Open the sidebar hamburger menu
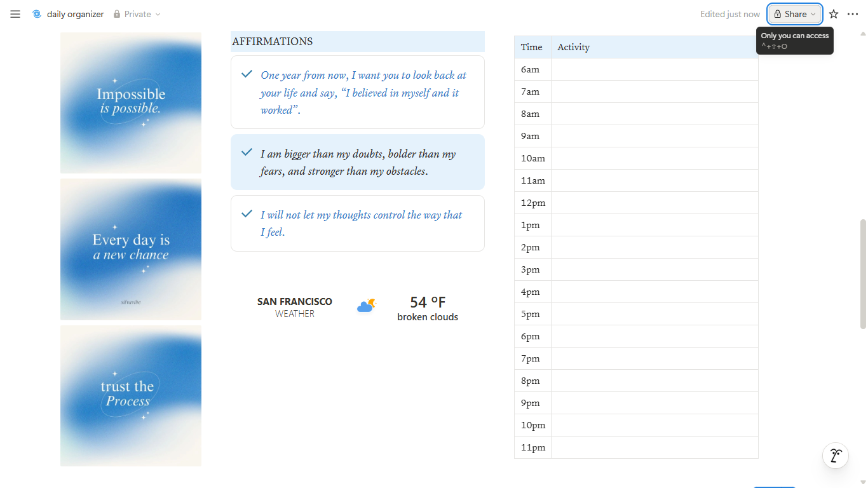868x488 pixels. 15,14
